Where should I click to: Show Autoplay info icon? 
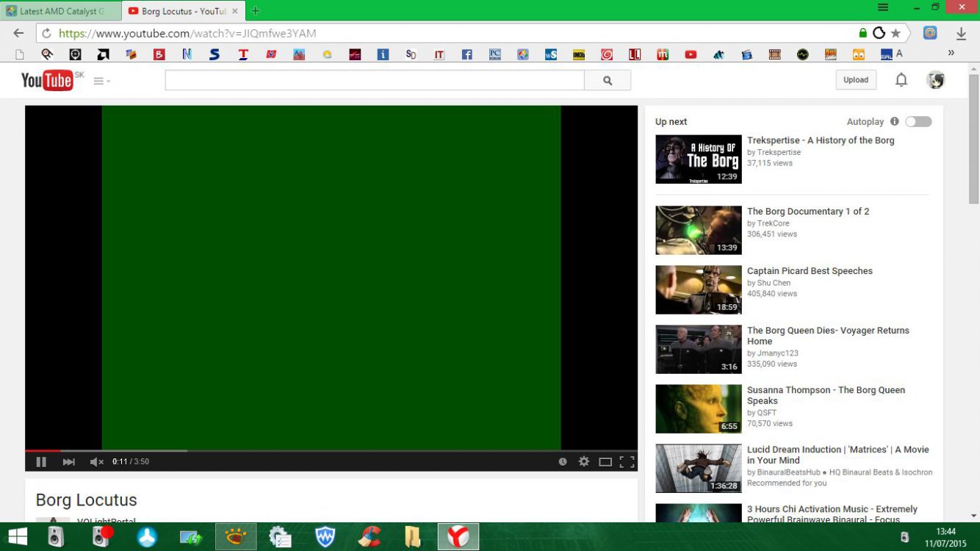point(894,122)
